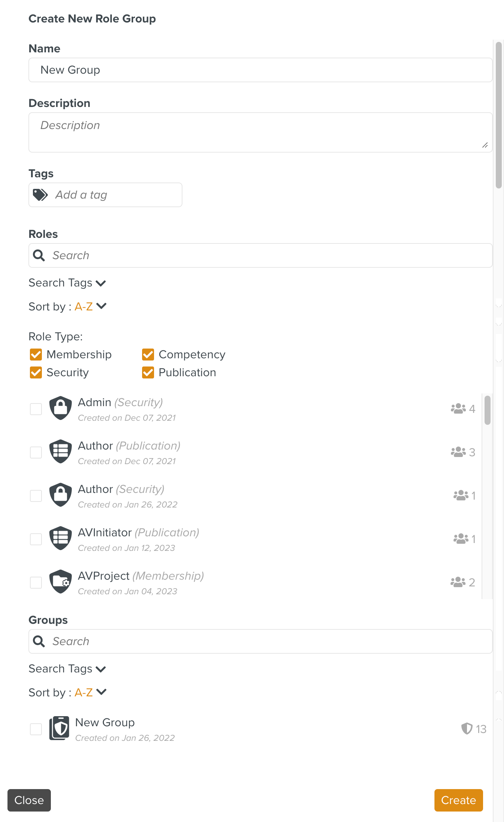
Task: Click the tag icon in Tags field
Action: pyautogui.click(x=40, y=195)
